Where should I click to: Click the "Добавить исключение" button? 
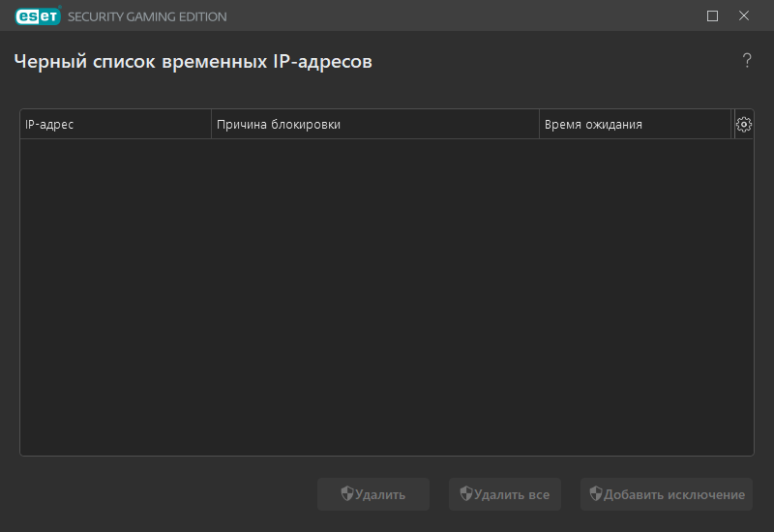pyautogui.click(x=667, y=494)
